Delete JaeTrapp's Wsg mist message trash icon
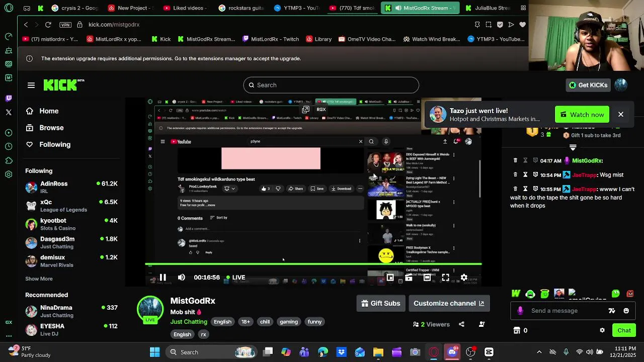This screenshot has width=644, height=362. (515, 174)
